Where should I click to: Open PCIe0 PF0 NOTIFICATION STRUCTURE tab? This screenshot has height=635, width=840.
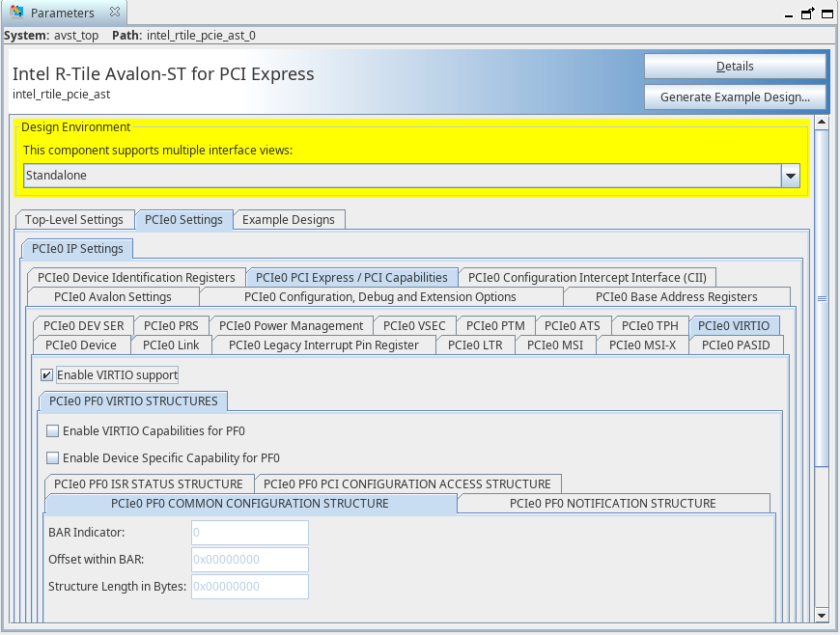pyautogui.click(x=613, y=504)
